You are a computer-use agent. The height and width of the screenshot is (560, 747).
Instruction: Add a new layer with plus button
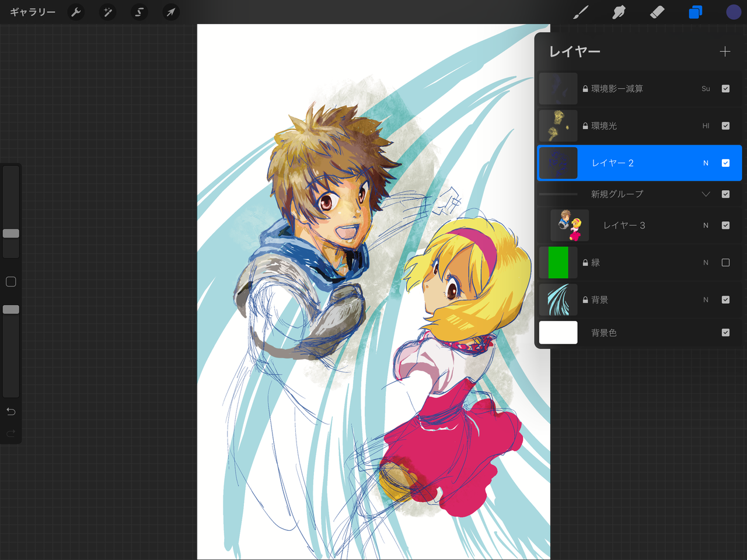point(725,52)
